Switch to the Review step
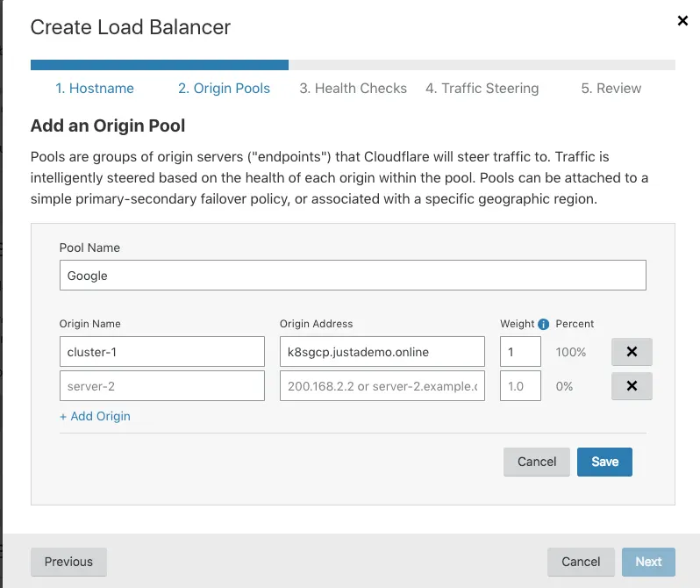The width and height of the screenshot is (700, 588). point(611,88)
